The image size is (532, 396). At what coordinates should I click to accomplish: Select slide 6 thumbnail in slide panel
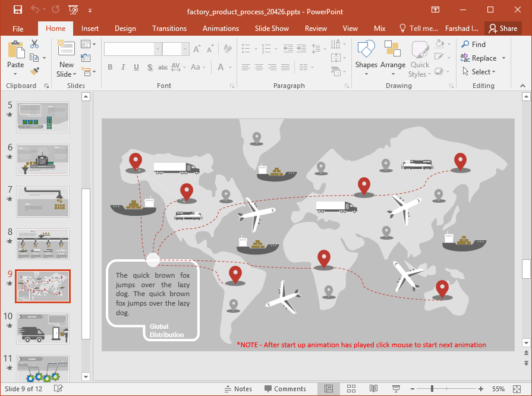(x=42, y=159)
